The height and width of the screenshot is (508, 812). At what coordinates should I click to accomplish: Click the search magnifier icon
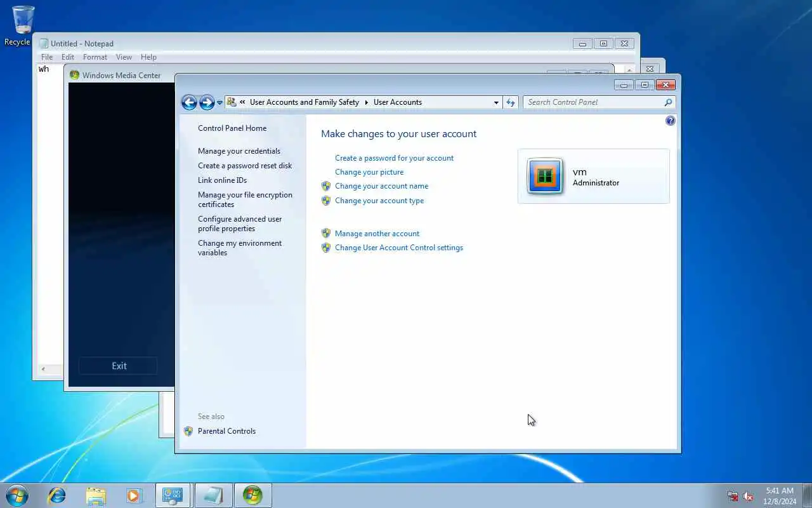click(x=668, y=102)
